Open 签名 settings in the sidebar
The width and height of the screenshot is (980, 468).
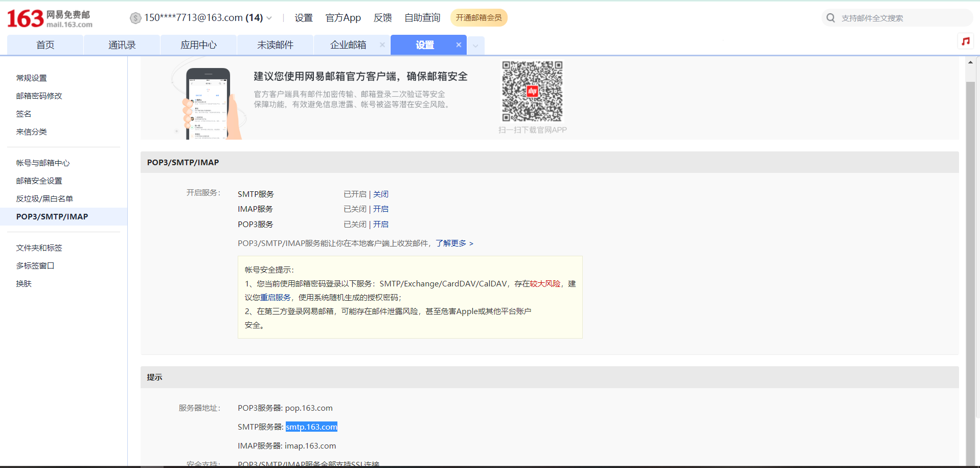coord(24,114)
